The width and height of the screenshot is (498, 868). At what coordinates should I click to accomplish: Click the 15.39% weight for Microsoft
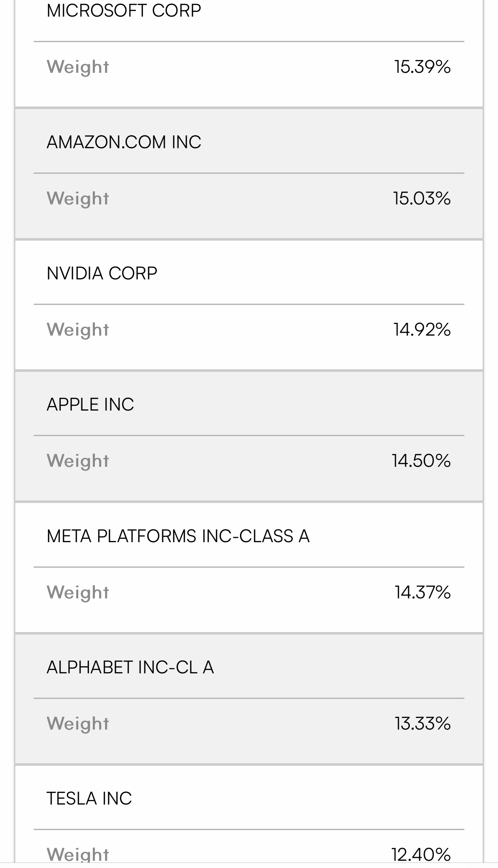pyautogui.click(x=422, y=67)
